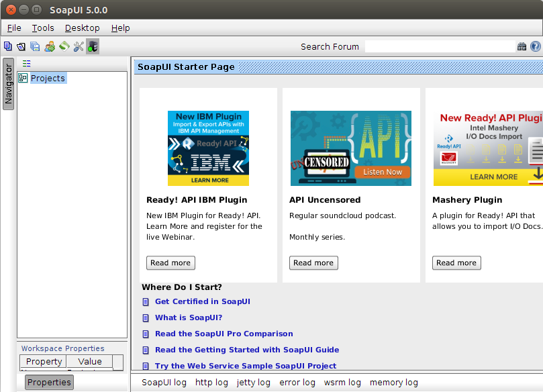Click the Property column header
Image resolution: width=543 pixels, height=392 pixels.
(x=44, y=362)
